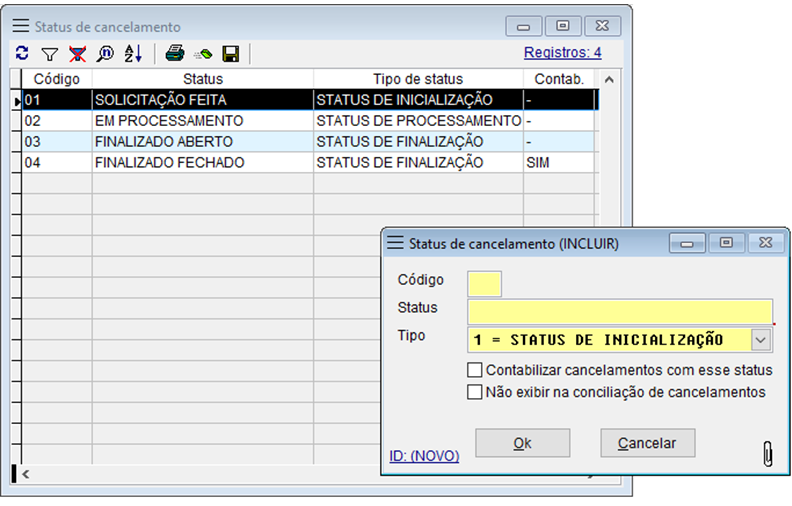Screen dimensions: 792x506
Task: Click the green eraser icon in toolbar
Action: (x=203, y=53)
